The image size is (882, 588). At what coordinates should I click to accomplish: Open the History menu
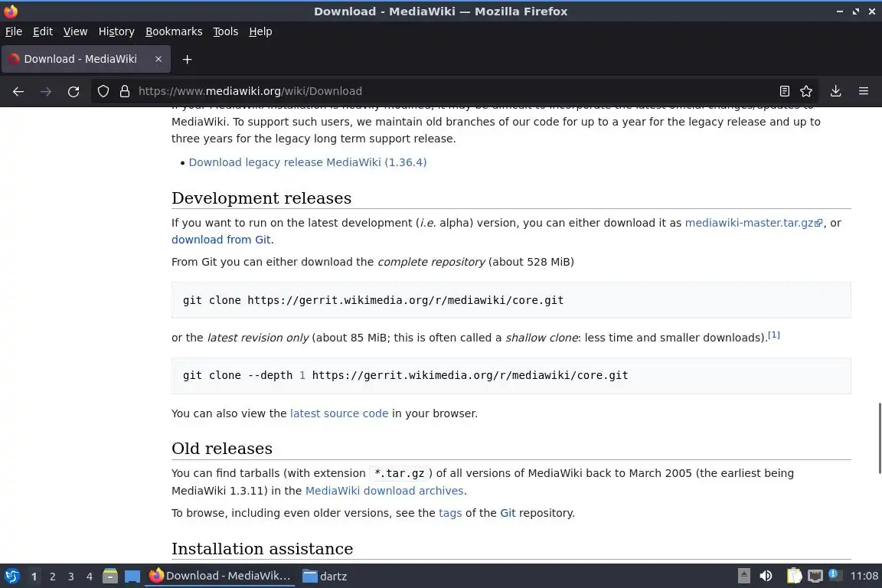(116, 31)
